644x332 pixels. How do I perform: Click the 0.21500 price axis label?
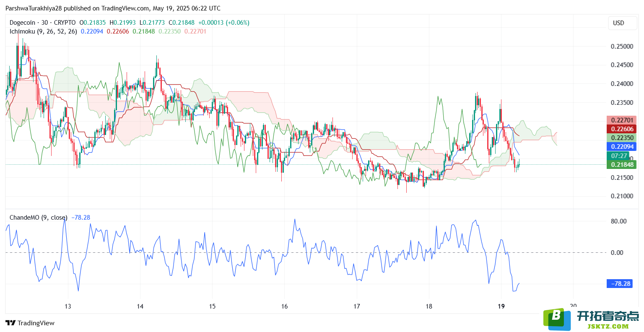(622, 178)
